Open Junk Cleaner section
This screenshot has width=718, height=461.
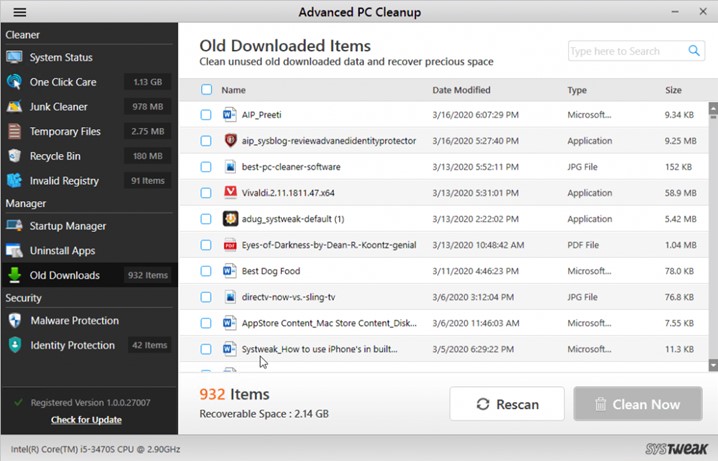89,107
